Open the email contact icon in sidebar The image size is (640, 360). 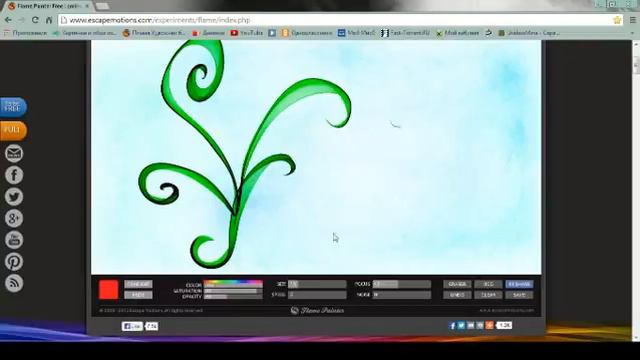[14, 153]
